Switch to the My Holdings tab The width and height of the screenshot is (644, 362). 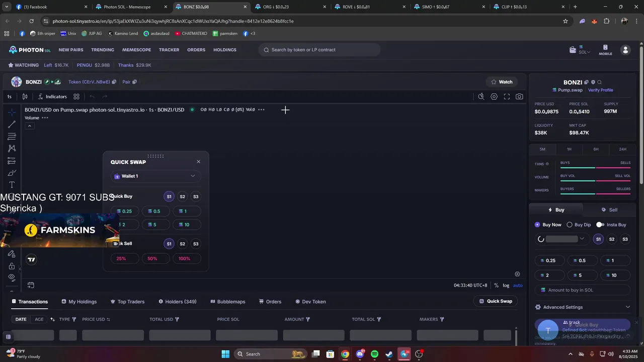point(79,302)
